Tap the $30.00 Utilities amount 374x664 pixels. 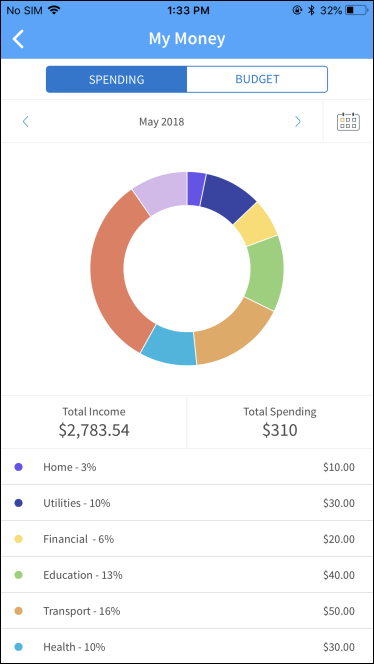pyautogui.click(x=339, y=503)
